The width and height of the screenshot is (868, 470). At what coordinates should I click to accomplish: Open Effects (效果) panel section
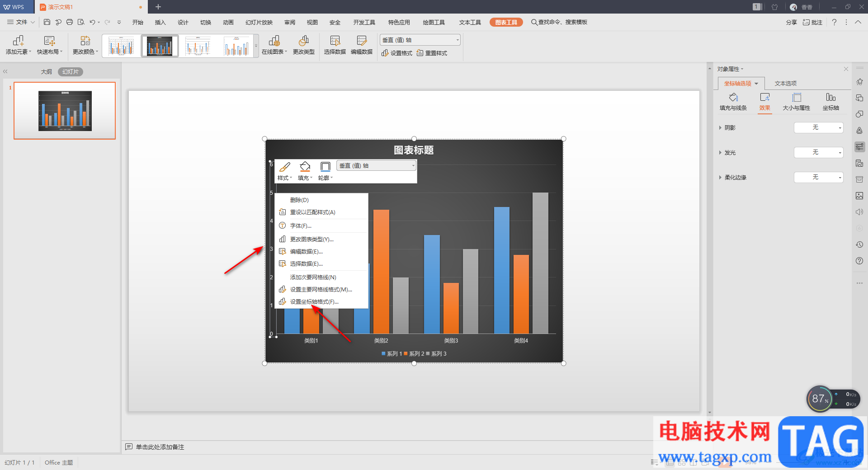765,102
